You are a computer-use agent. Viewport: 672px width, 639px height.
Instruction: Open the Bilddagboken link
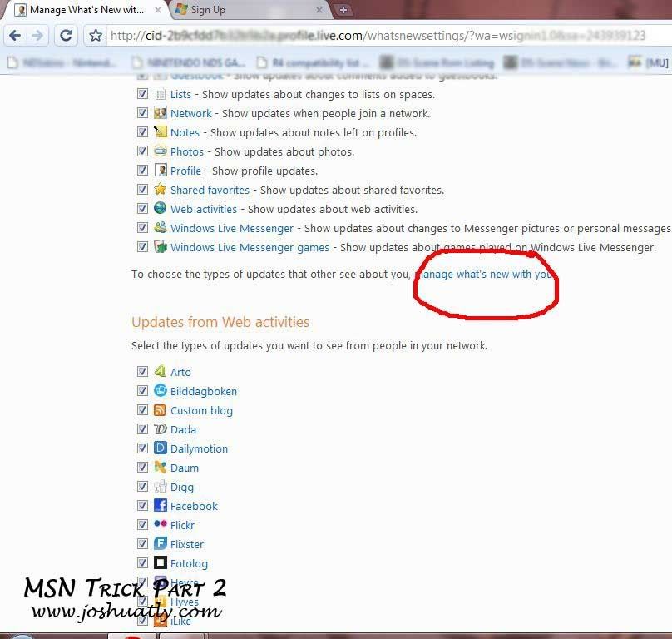(204, 391)
